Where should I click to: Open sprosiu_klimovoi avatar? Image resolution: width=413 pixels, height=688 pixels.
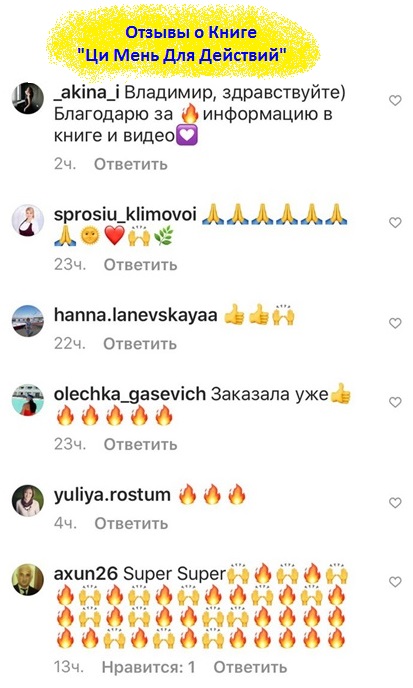pyautogui.click(x=28, y=221)
